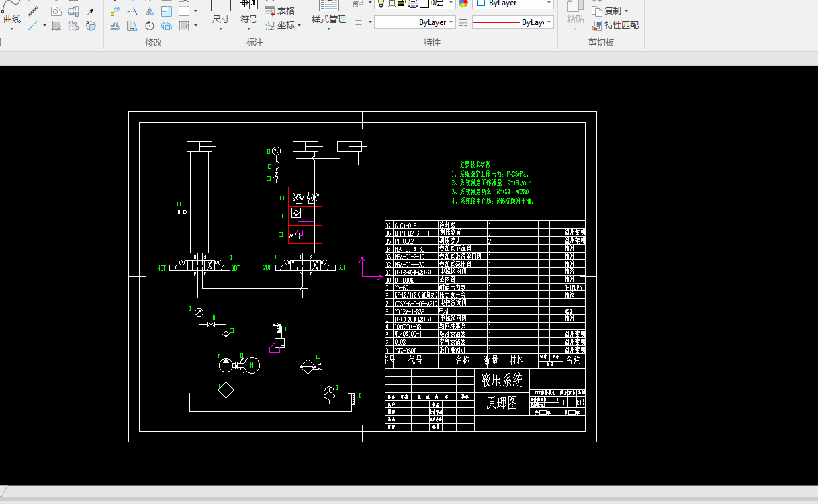This screenshot has height=504, width=818.
Task: Click the 液压系统 title block text in drawing
Action: [502, 380]
